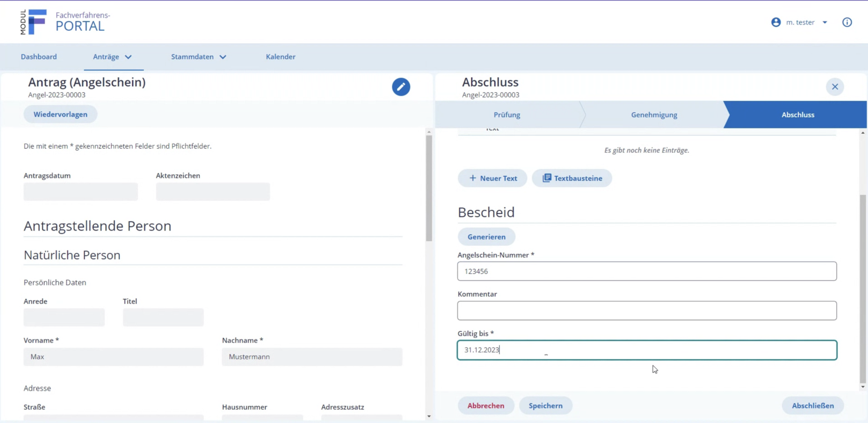The image size is (868, 423).
Task: Expand the Stammdaten dropdown chevron
Action: (x=223, y=57)
